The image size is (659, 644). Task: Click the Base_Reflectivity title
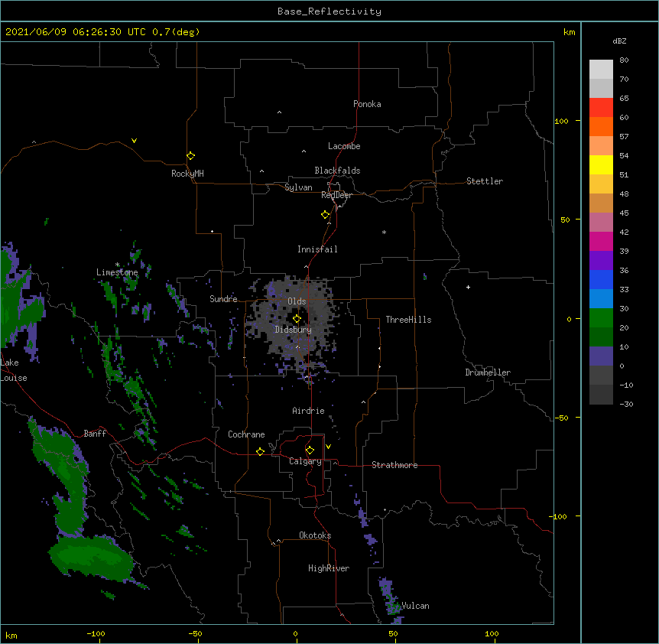pos(329,11)
